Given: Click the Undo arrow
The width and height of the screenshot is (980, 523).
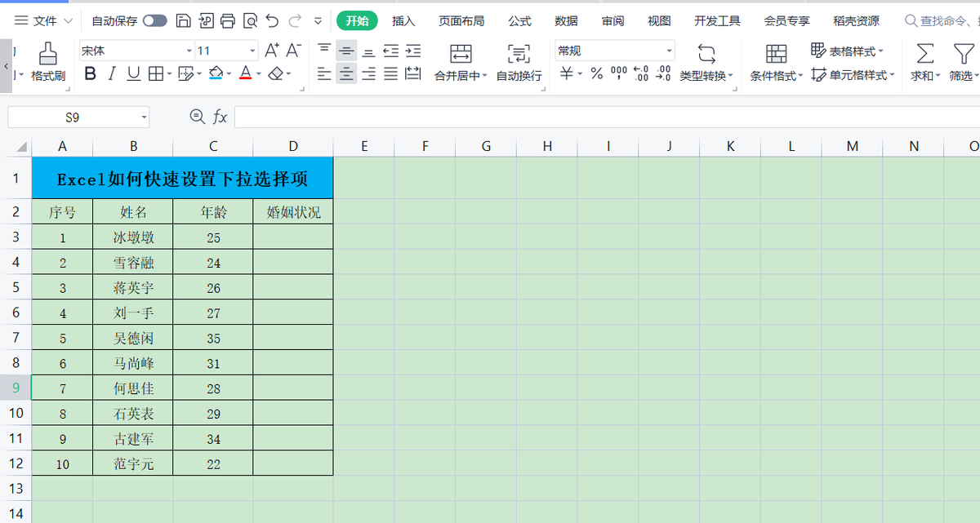Looking at the screenshot, I should coord(272,20).
